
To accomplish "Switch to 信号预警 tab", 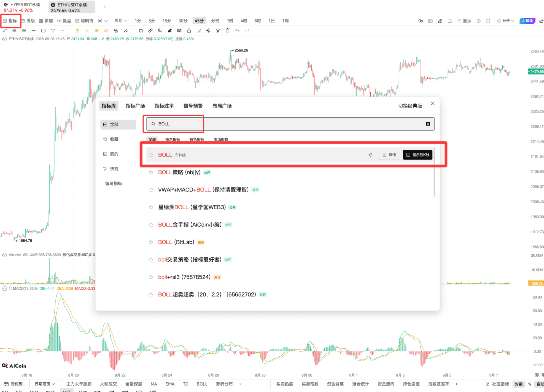I will point(193,106).
